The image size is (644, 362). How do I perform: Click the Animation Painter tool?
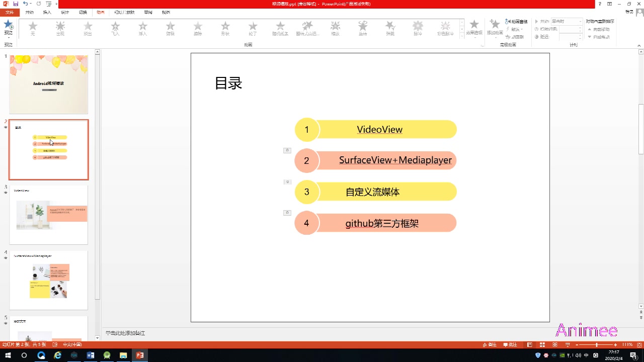click(x=515, y=37)
